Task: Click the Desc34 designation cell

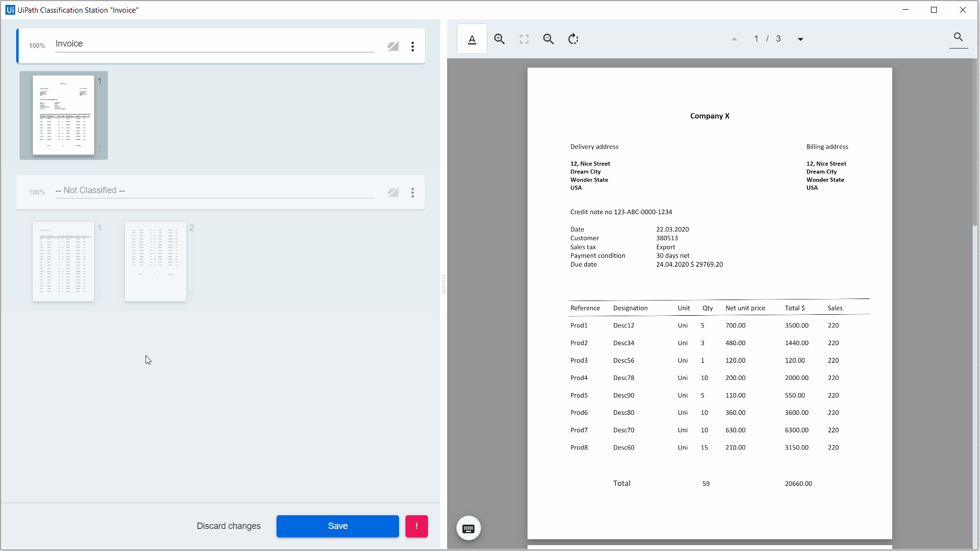Action: point(624,343)
